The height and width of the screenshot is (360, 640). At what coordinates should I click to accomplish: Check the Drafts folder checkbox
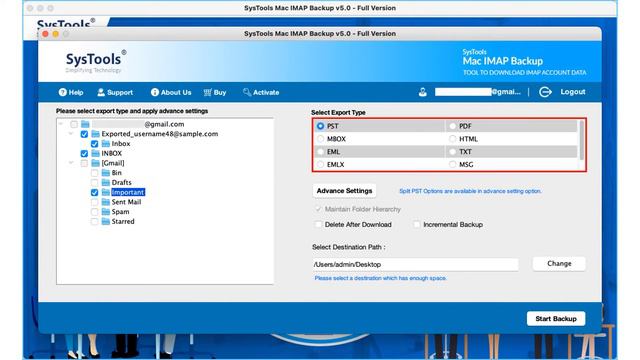tap(94, 182)
